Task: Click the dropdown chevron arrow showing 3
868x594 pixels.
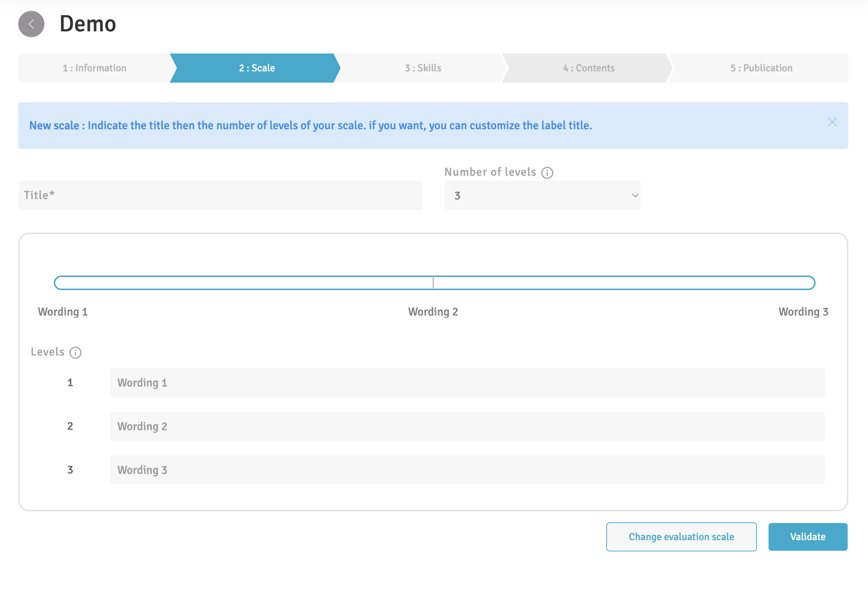Action: [635, 196]
